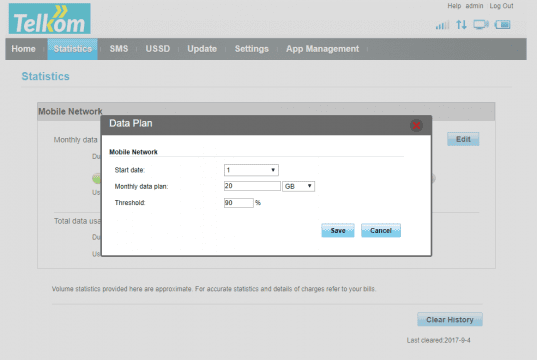Click the battery status icon

click(x=502, y=25)
